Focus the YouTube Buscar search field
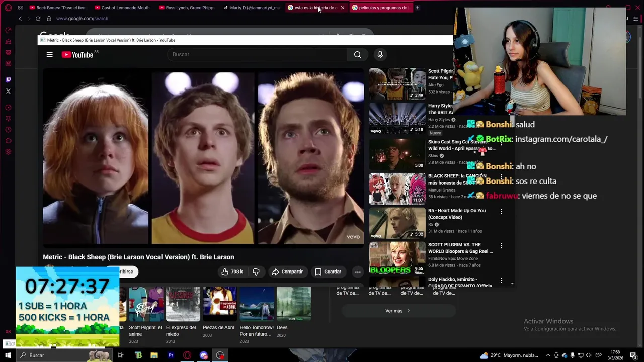 click(257, 54)
